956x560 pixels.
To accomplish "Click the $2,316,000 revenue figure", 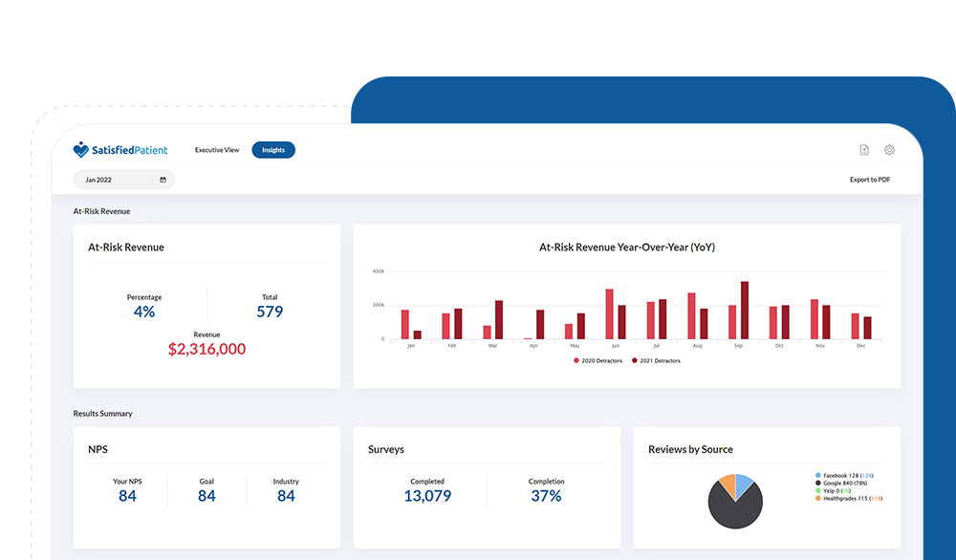I will [x=206, y=350].
